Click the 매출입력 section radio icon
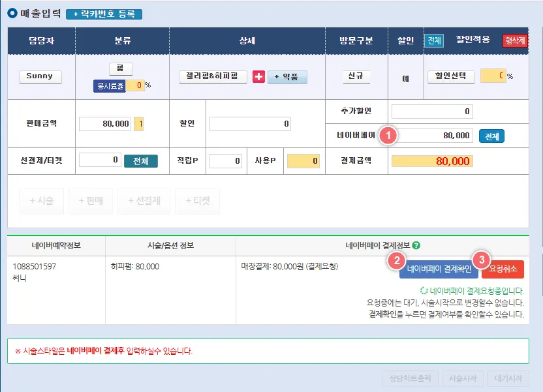 tap(12, 14)
